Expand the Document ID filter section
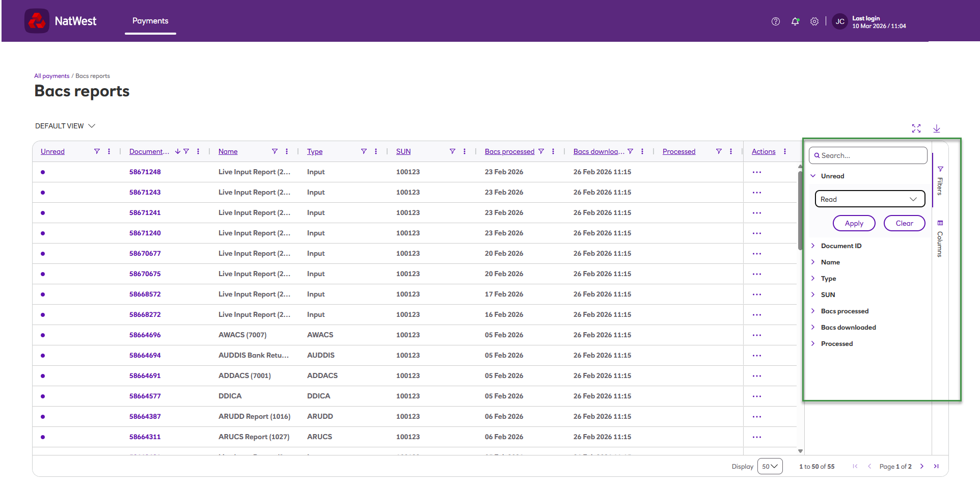This screenshot has height=484, width=980. (x=841, y=246)
